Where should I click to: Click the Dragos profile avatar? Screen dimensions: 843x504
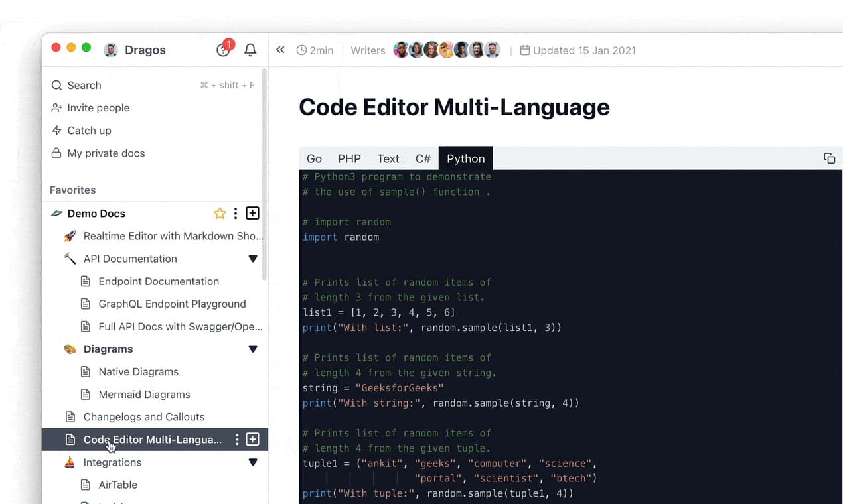pos(111,50)
